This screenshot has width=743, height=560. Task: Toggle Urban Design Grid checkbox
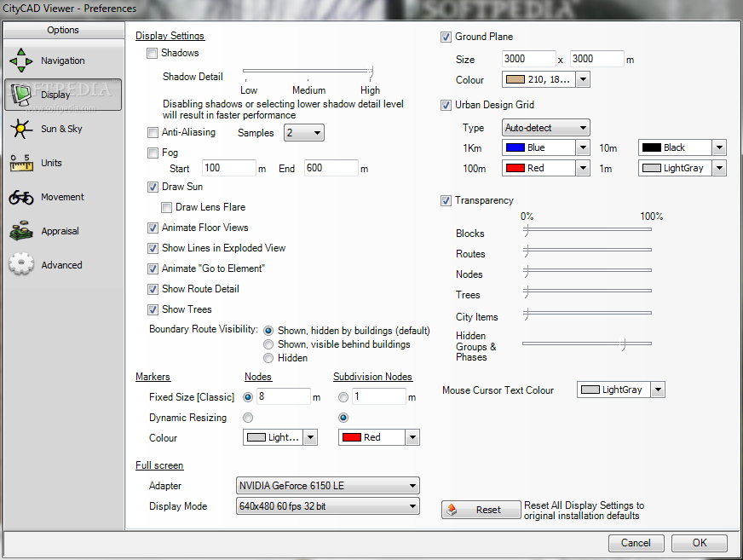446,106
